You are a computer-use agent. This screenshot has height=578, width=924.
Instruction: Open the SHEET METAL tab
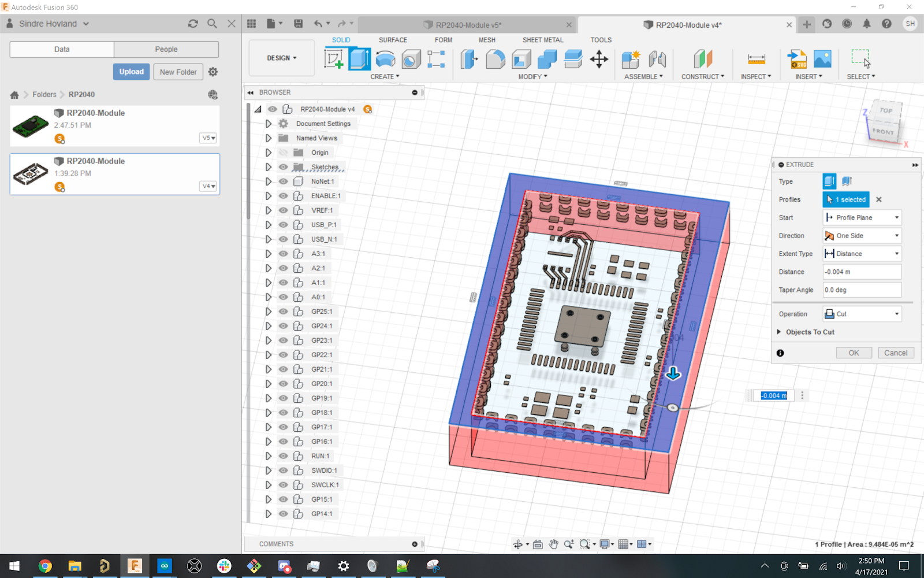point(542,40)
